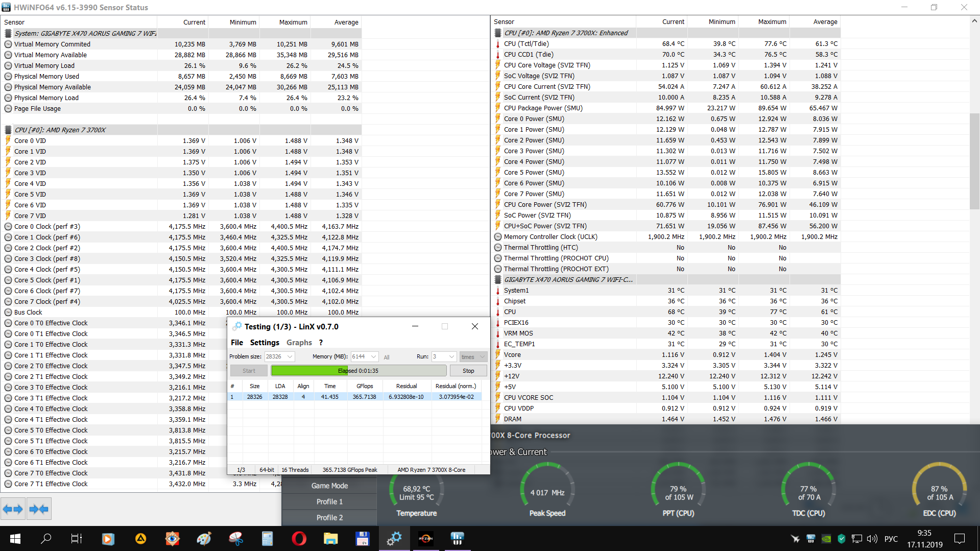This screenshot has height=551, width=980.
Task: Switch input language РУС indicator
Action: (x=891, y=539)
